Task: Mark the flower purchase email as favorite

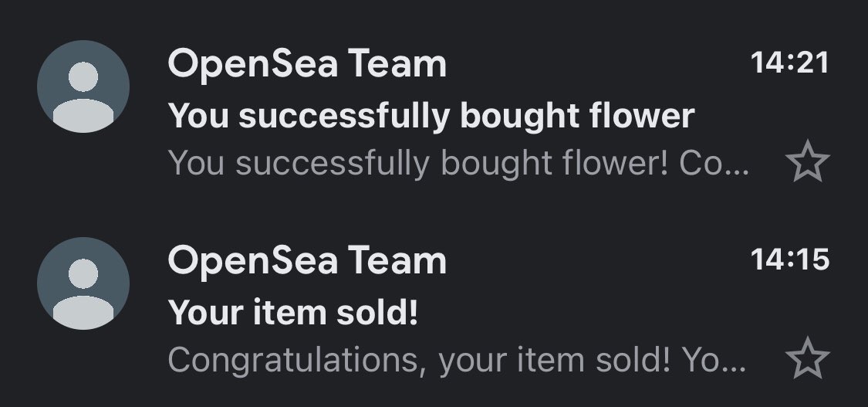Action: point(807,161)
